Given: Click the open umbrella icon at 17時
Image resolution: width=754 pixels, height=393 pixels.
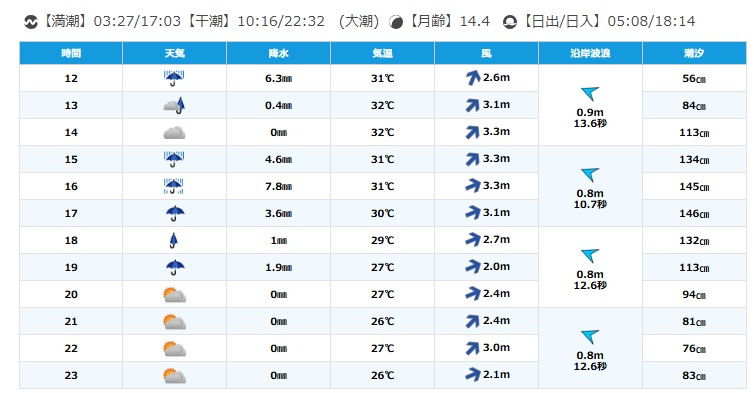Looking at the screenshot, I should click(174, 213).
